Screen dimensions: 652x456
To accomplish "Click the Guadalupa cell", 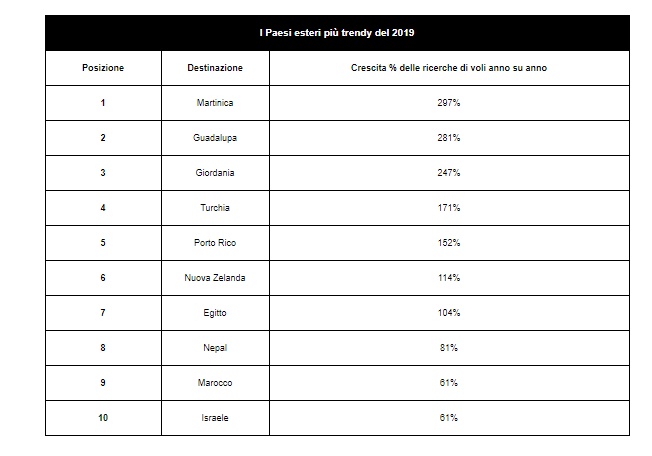I will click(x=215, y=138).
